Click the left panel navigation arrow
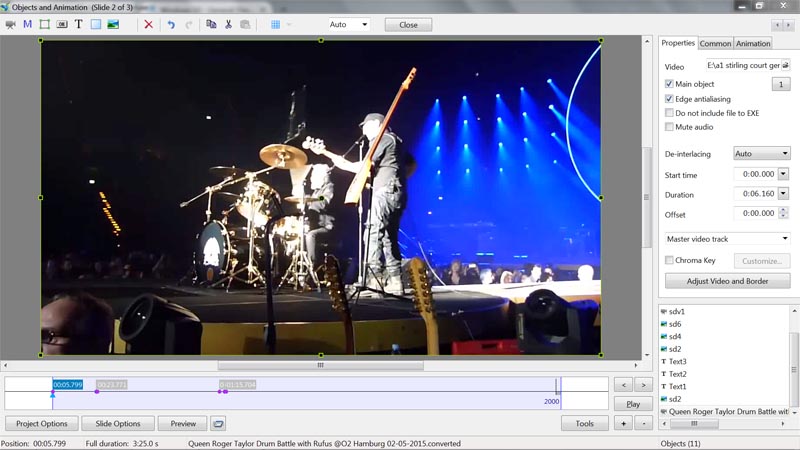 (x=778, y=24)
